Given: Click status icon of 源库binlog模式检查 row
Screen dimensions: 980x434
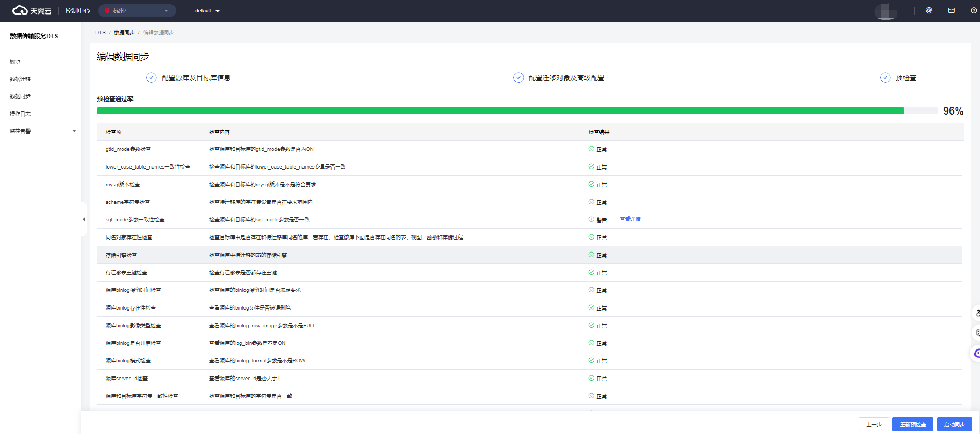Looking at the screenshot, I should tap(592, 360).
